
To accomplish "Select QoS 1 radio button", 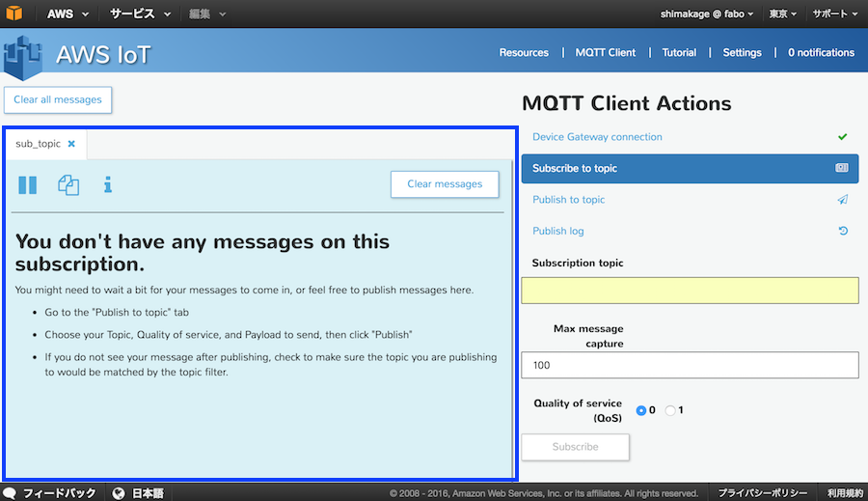I will pyautogui.click(x=670, y=410).
